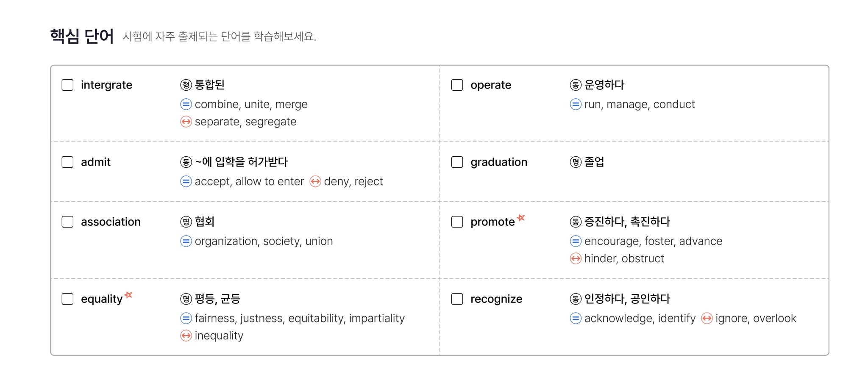The height and width of the screenshot is (380, 868).
Task: Click the red star beside promote
Action: point(521,218)
